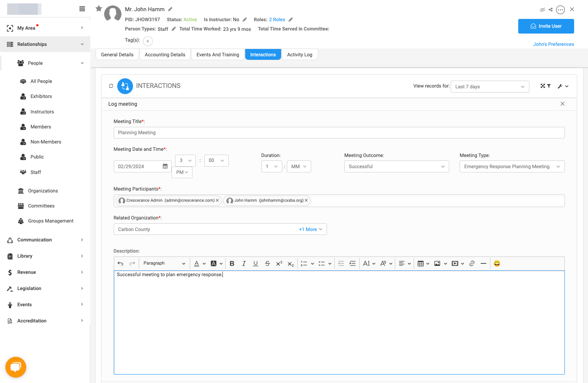Viewport: 588px width, 383px height.
Task: Edit John Hamm's name with pencil icon
Action: (x=170, y=9)
